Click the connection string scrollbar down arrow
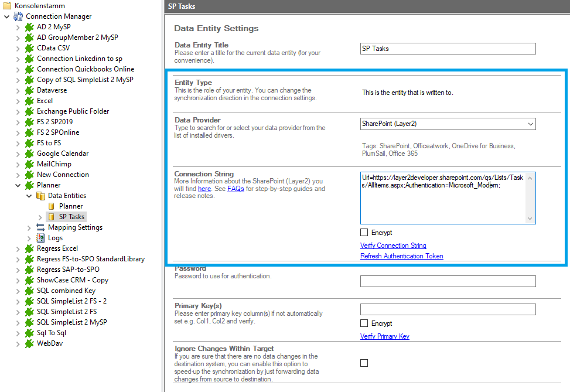Image resolution: width=570 pixels, height=392 pixels. click(531, 219)
